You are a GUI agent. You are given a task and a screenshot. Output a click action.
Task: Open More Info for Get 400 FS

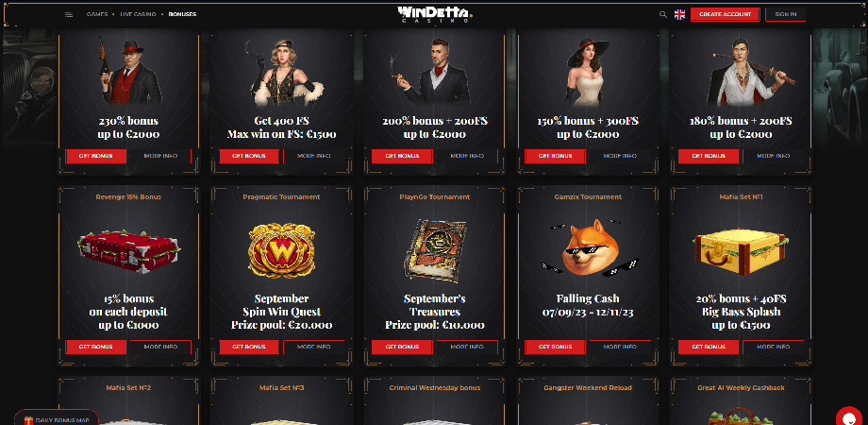click(313, 156)
